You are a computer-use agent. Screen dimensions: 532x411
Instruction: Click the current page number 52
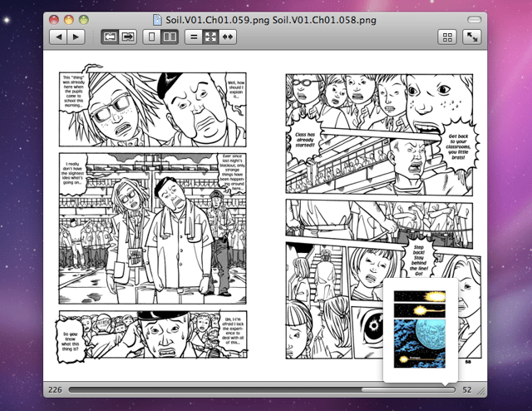coord(467,389)
